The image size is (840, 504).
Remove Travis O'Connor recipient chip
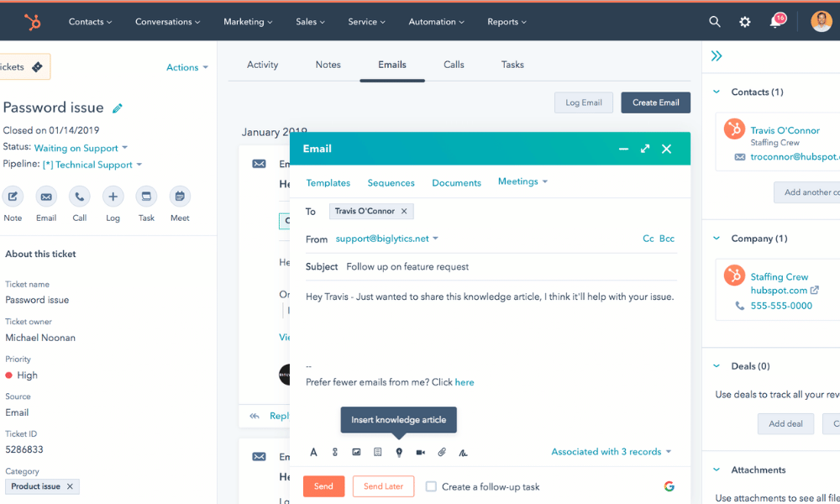tap(404, 211)
